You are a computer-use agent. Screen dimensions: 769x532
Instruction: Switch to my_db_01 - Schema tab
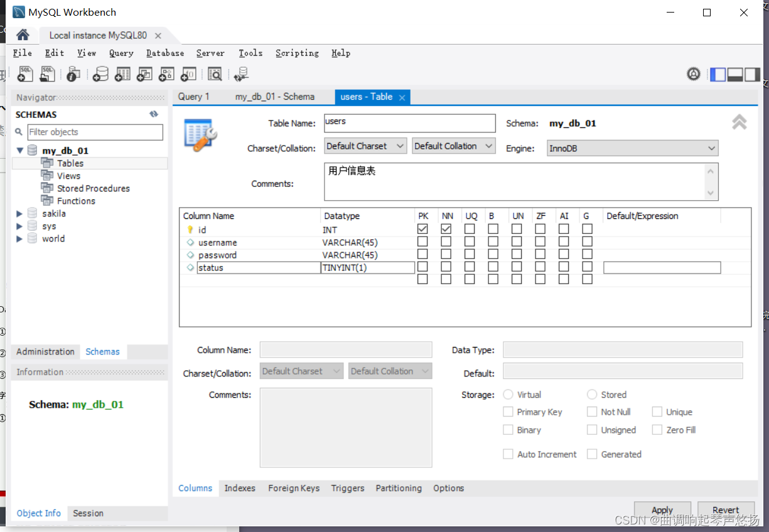click(x=275, y=97)
